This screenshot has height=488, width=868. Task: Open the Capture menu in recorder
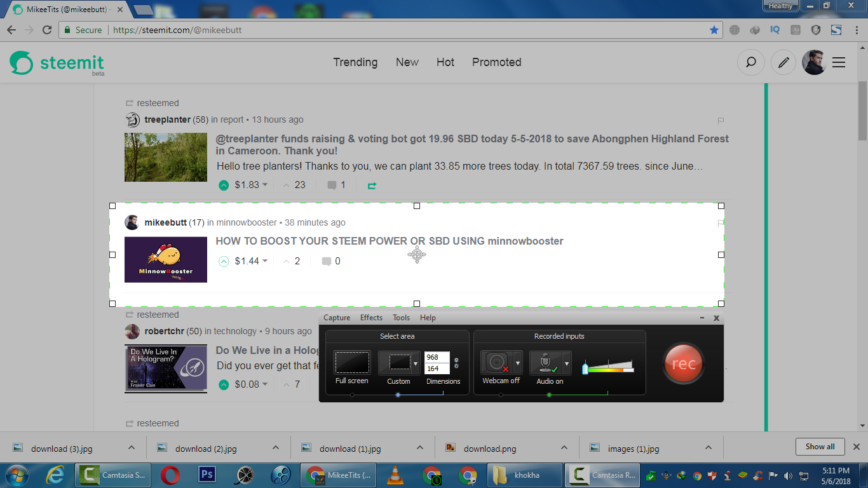[x=337, y=318]
